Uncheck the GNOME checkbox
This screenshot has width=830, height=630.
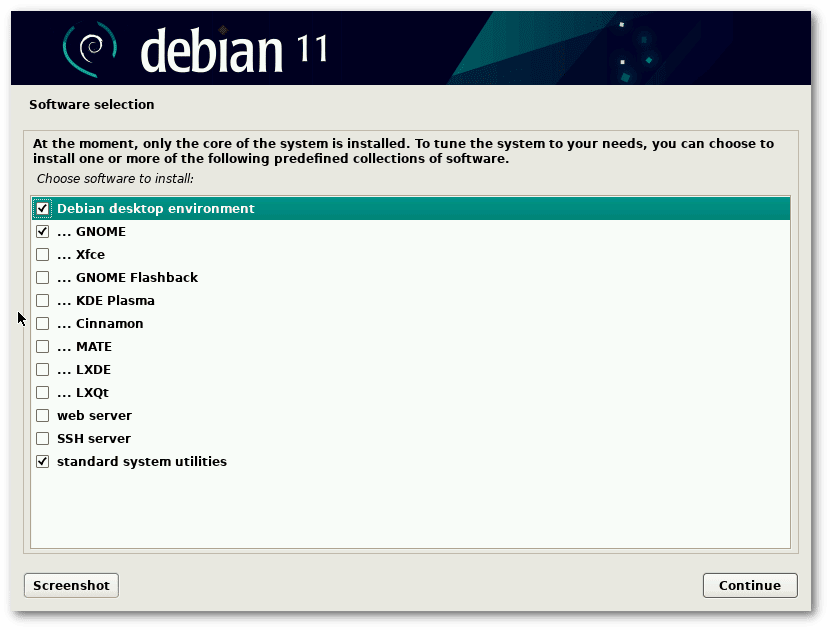(x=42, y=231)
